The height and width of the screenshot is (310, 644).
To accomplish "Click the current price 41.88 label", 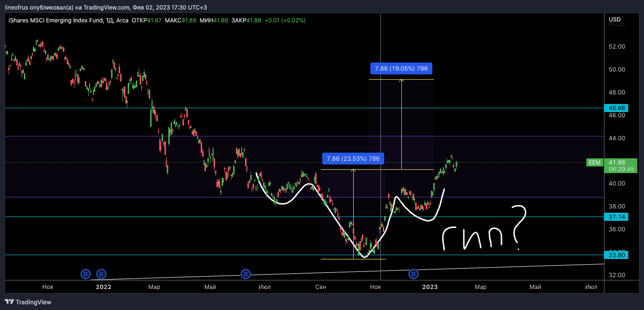I will pos(616,162).
